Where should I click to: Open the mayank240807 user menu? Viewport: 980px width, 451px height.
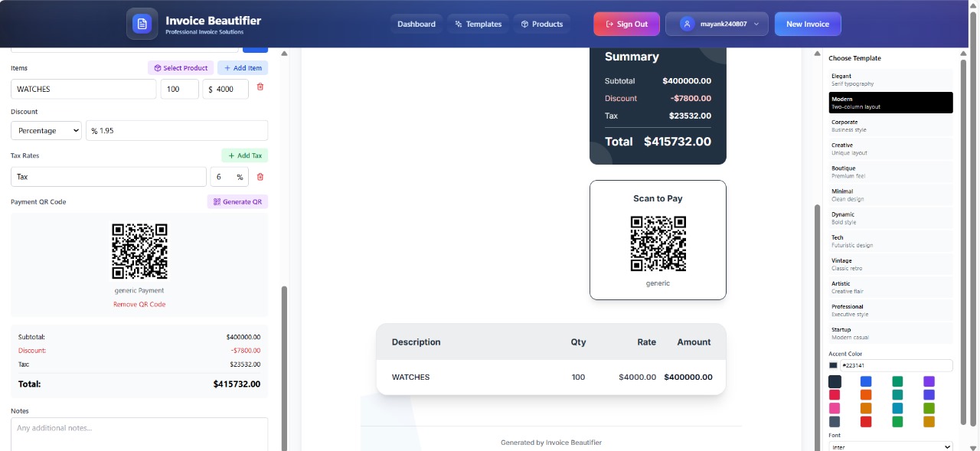(x=717, y=24)
